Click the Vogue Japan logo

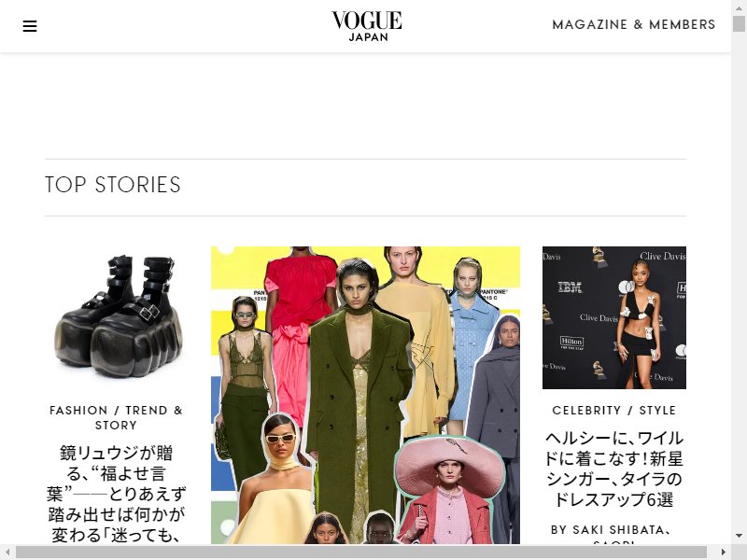[x=367, y=26]
